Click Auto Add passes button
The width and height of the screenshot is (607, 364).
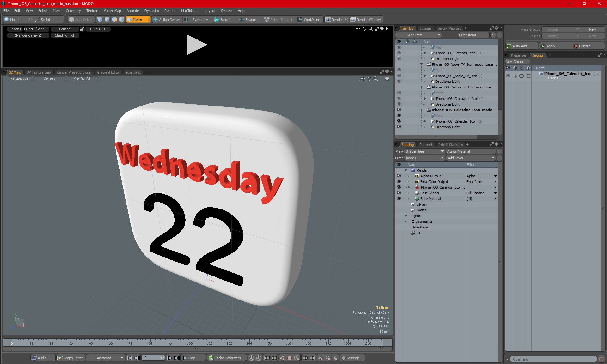point(521,46)
